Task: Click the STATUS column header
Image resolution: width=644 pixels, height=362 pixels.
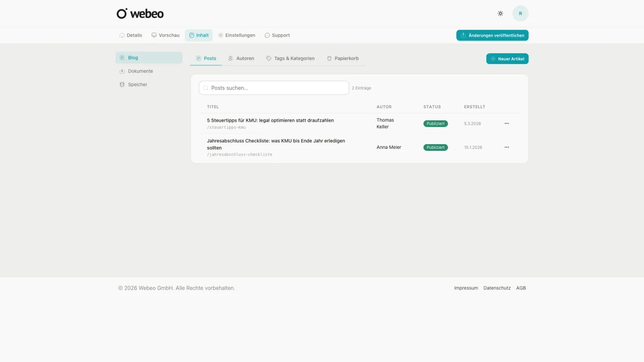Action: coord(432,107)
